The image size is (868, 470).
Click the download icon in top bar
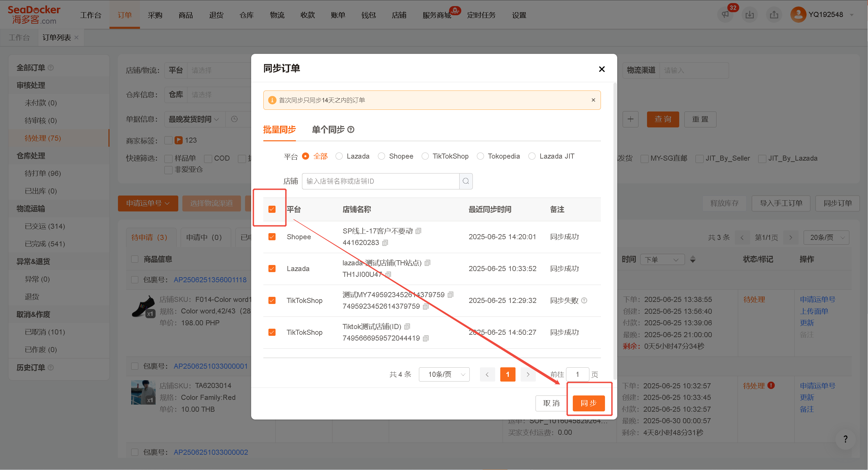pos(750,15)
